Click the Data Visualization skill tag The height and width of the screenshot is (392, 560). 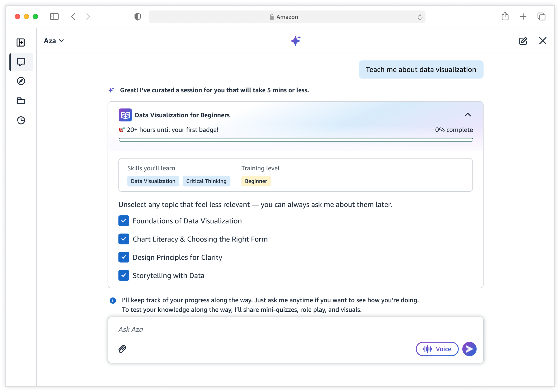click(153, 181)
